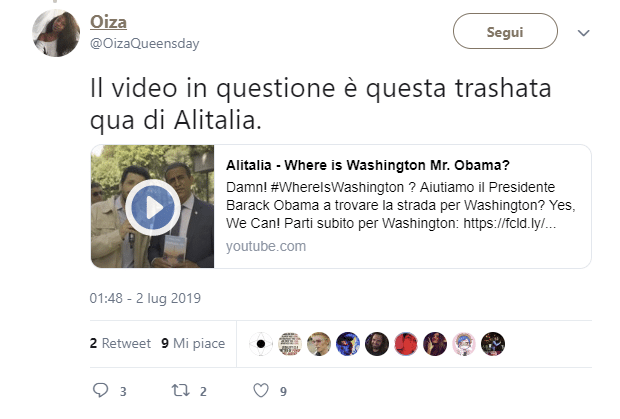Click the text-covered liker avatar
Image resolution: width=620 pixels, height=419 pixels.
290,344
